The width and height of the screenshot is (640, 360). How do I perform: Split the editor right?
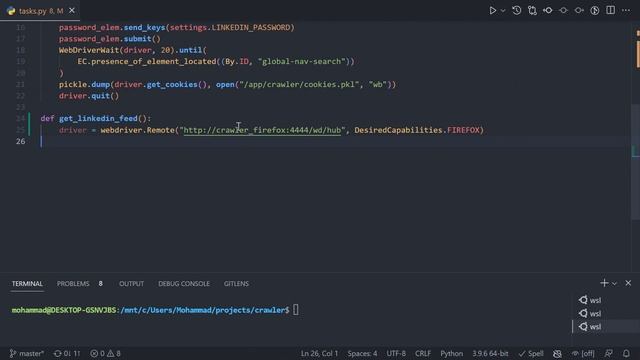pyautogui.click(x=610, y=11)
